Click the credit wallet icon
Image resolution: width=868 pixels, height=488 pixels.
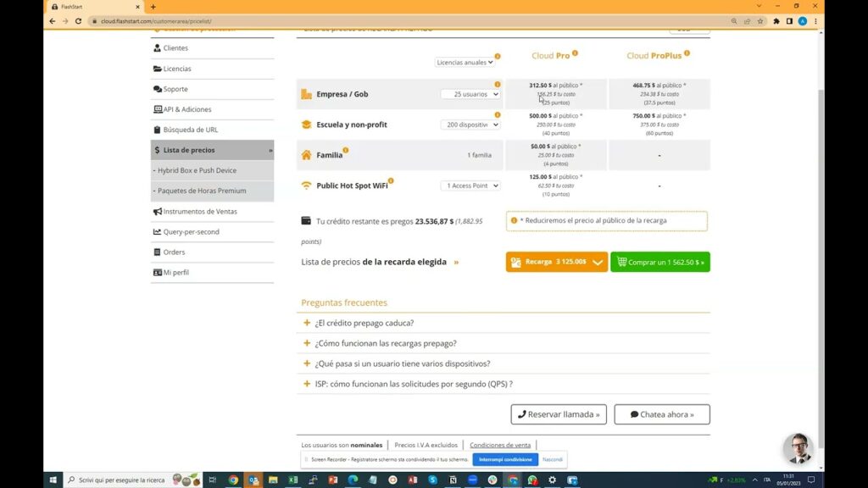click(x=306, y=221)
